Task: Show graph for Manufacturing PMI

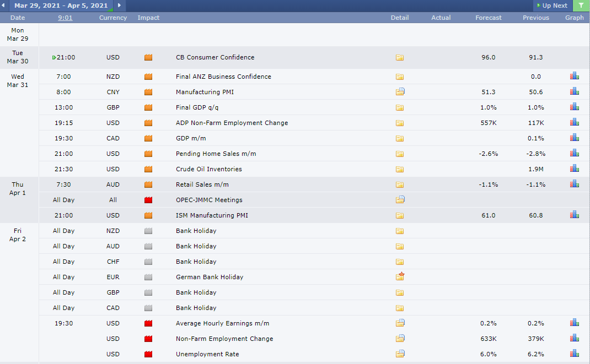Action: [574, 91]
